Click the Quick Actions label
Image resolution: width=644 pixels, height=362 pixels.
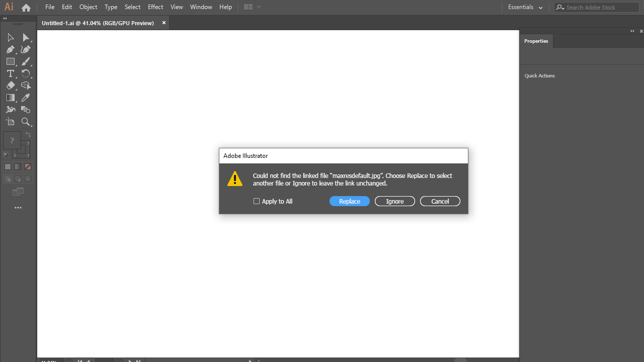[x=540, y=76]
